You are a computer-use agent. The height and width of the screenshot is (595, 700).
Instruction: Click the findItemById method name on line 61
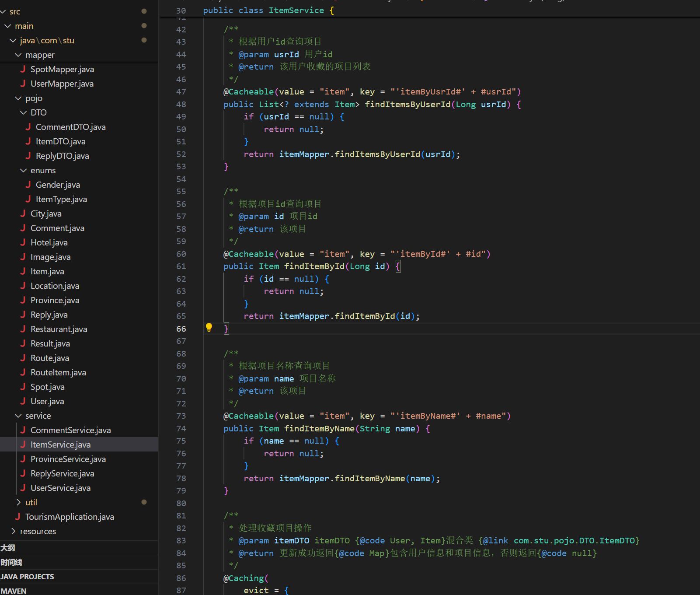tap(314, 266)
